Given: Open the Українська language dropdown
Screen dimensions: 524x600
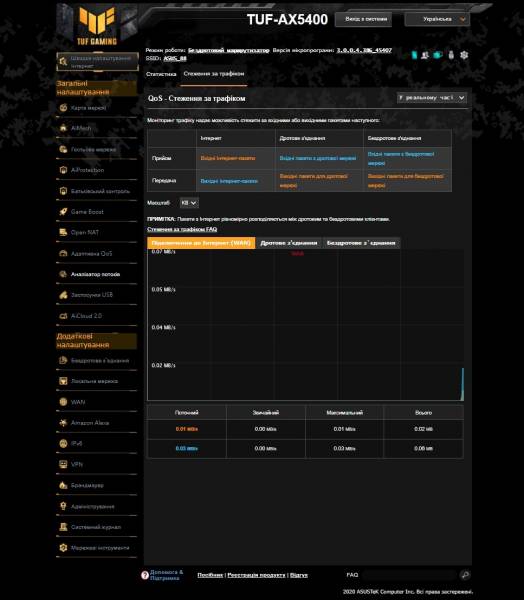Looking at the screenshot, I should click(x=437, y=19).
